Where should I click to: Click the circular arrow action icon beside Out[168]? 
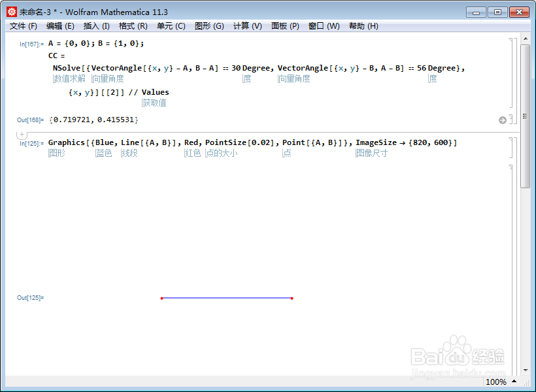[x=502, y=120]
